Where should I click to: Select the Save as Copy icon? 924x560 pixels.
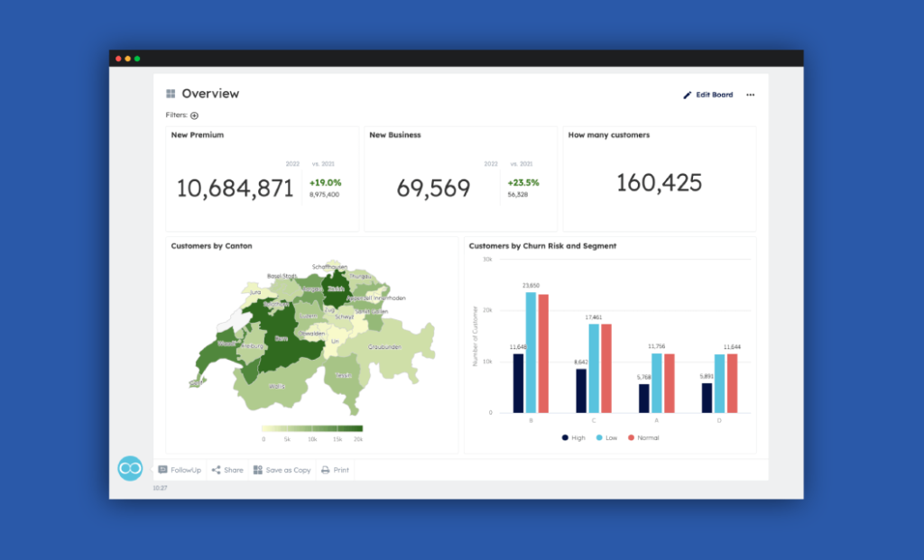click(x=260, y=470)
